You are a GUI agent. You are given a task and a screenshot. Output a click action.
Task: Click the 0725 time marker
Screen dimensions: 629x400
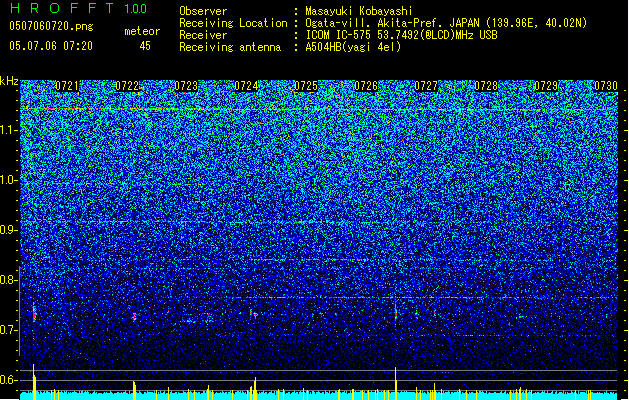click(x=306, y=86)
